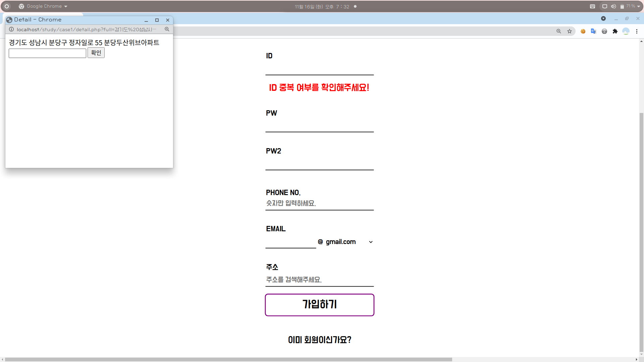
Task: Click the volume icon in the system tray
Action: point(613,6)
